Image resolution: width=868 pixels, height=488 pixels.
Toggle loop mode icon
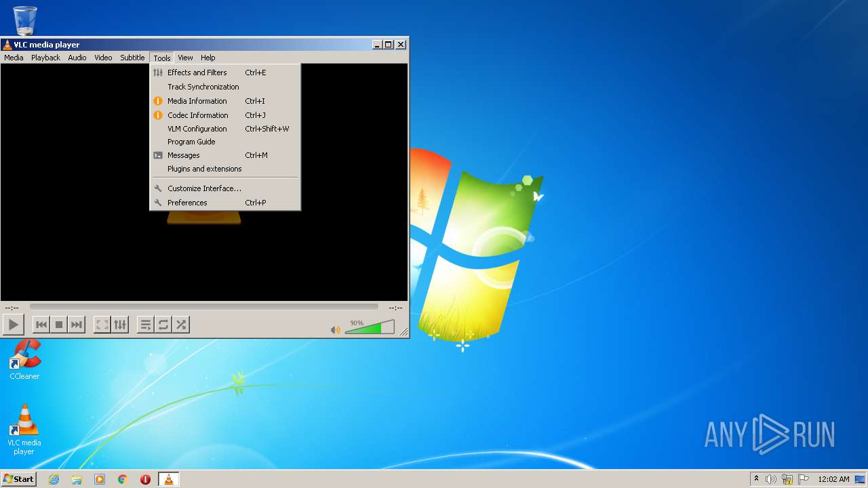(x=163, y=325)
